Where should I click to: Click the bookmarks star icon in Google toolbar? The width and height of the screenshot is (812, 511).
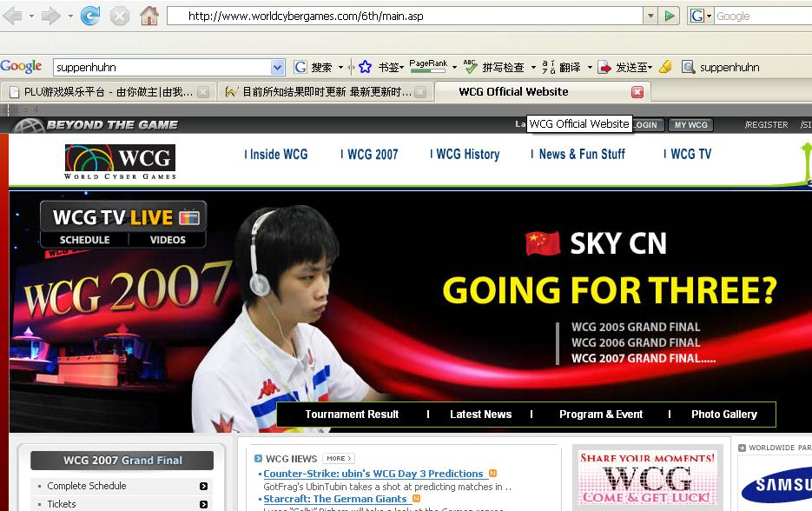click(x=365, y=67)
